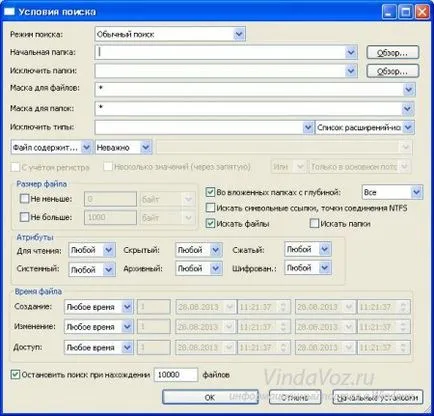Open the 'Шифрован.' attribute dropdown

pos(308,268)
